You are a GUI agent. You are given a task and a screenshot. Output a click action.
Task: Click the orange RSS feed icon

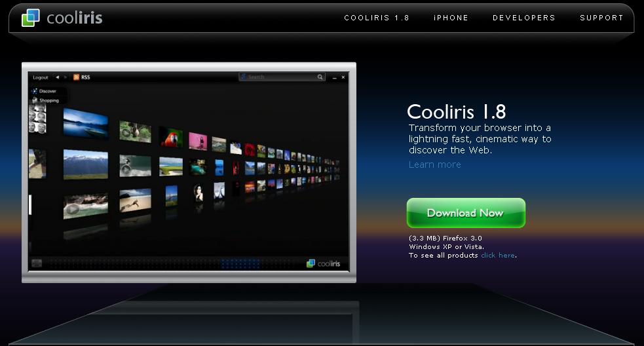click(76, 77)
